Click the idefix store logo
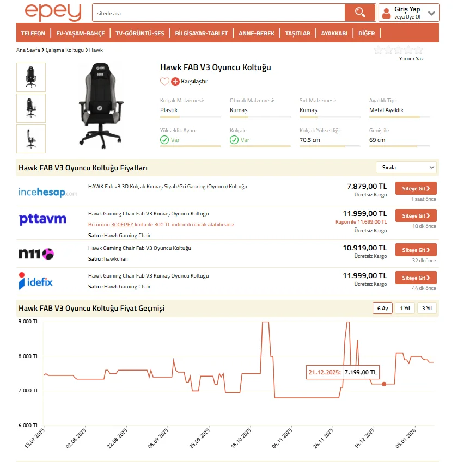This screenshot has height=462, width=476. coord(35,281)
